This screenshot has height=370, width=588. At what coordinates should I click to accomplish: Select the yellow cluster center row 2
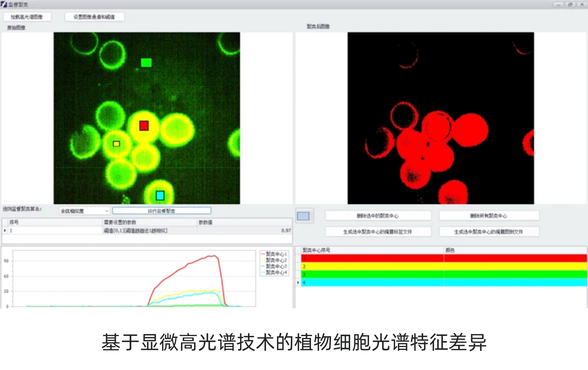pyautogui.click(x=372, y=266)
